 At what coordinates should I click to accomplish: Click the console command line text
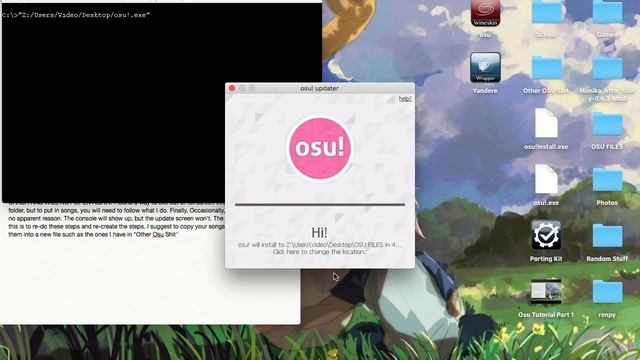[76, 15]
